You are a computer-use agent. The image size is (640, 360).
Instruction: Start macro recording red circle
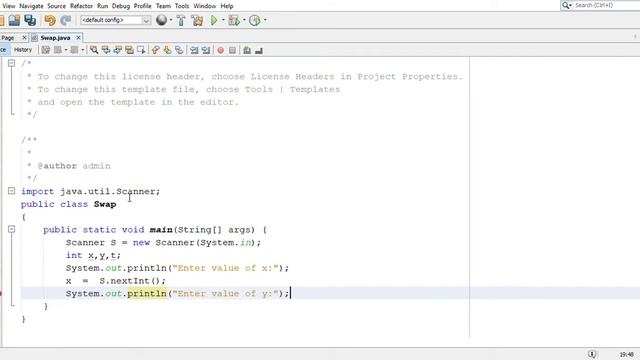220,50
